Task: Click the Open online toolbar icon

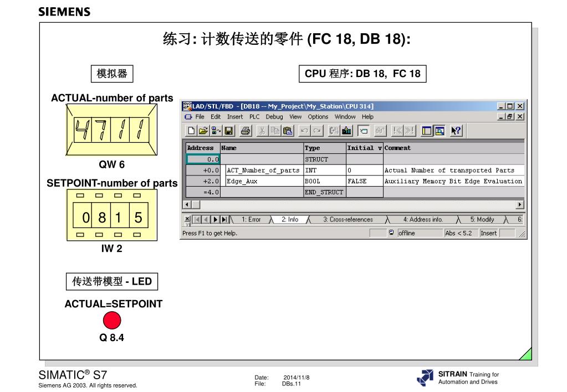Action: tap(216, 131)
